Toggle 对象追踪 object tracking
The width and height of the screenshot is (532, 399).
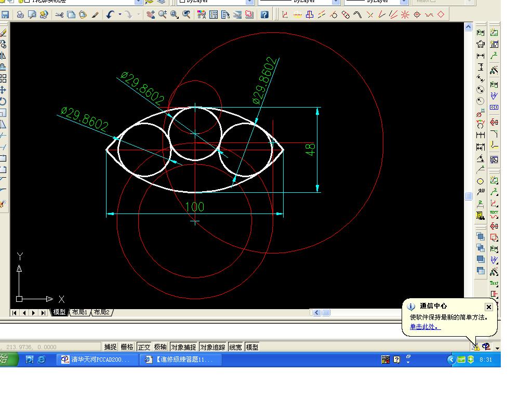pyautogui.click(x=212, y=347)
